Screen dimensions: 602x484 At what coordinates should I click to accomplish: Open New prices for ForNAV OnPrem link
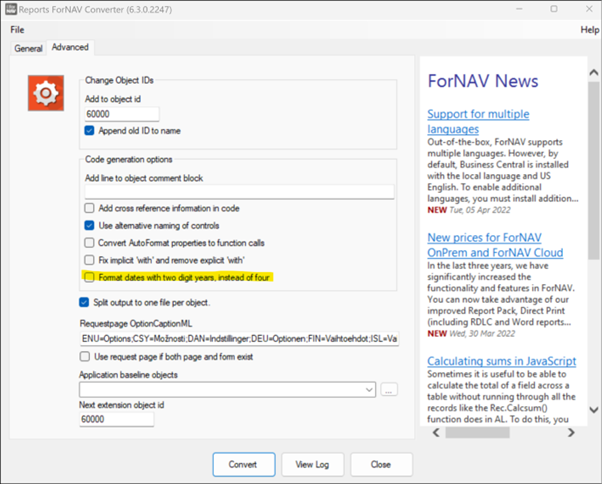pyautogui.click(x=495, y=245)
